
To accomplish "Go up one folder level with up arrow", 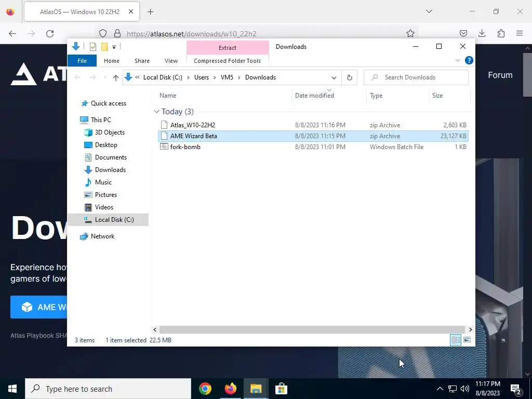I will pyautogui.click(x=116, y=78).
